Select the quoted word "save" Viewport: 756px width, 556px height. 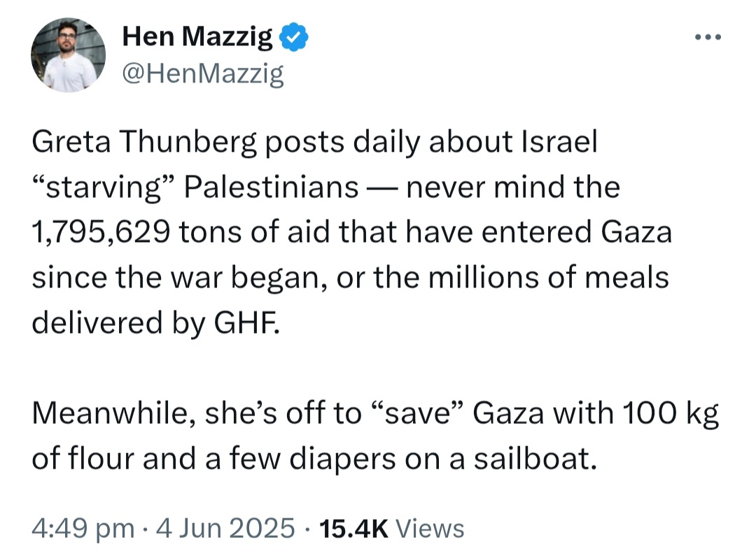click(x=418, y=413)
